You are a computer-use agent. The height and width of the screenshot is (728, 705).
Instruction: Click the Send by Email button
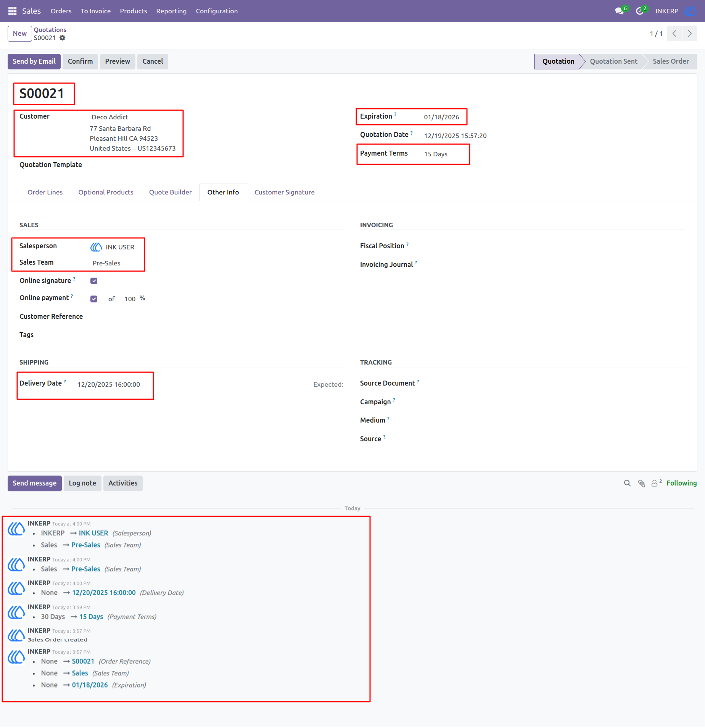[x=34, y=61]
